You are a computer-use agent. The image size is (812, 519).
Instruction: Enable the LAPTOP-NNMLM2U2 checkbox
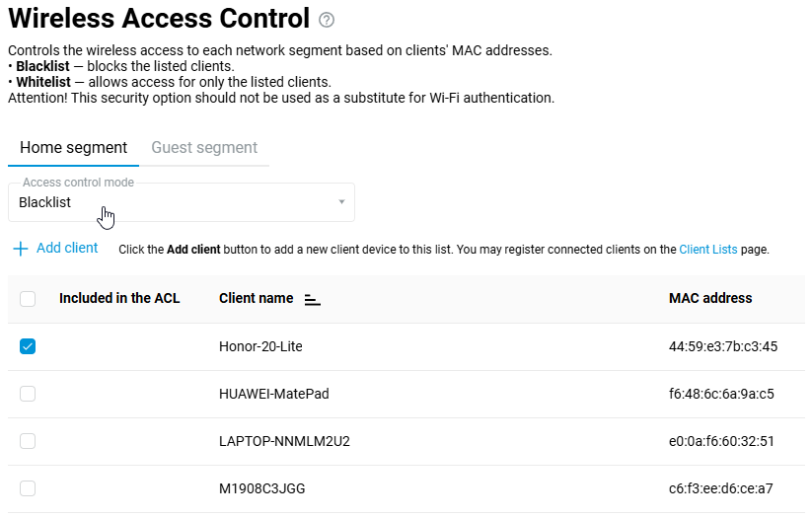point(28,441)
